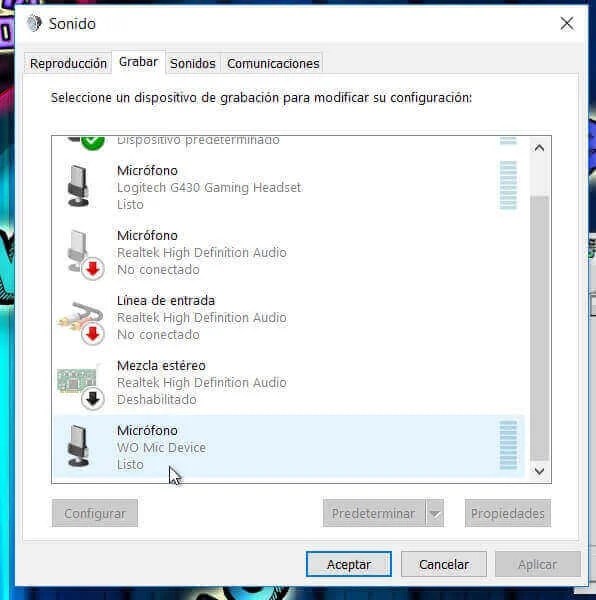
Task: Click the Aplicar button
Action: coord(537,564)
